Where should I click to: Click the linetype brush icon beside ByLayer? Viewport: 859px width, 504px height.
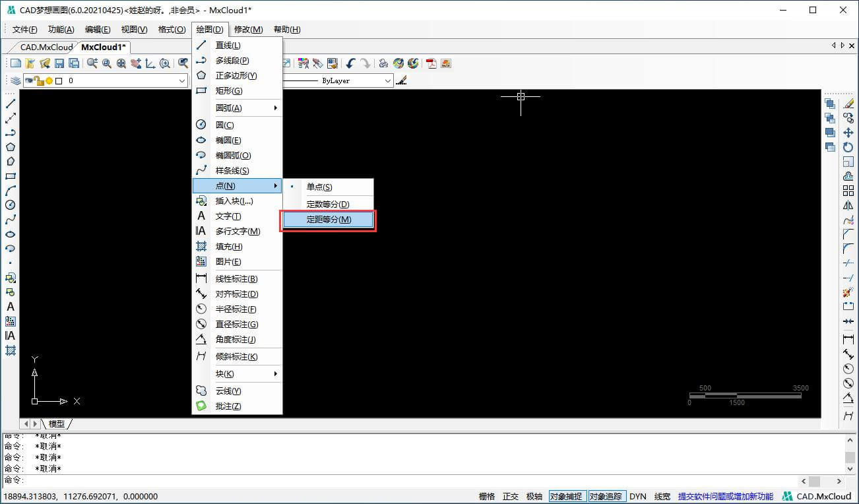point(402,80)
